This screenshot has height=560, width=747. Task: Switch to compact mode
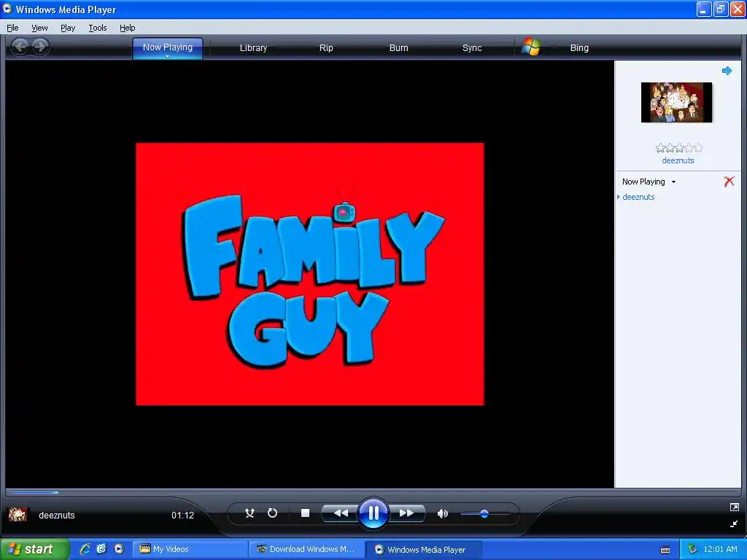tap(734, 524)
